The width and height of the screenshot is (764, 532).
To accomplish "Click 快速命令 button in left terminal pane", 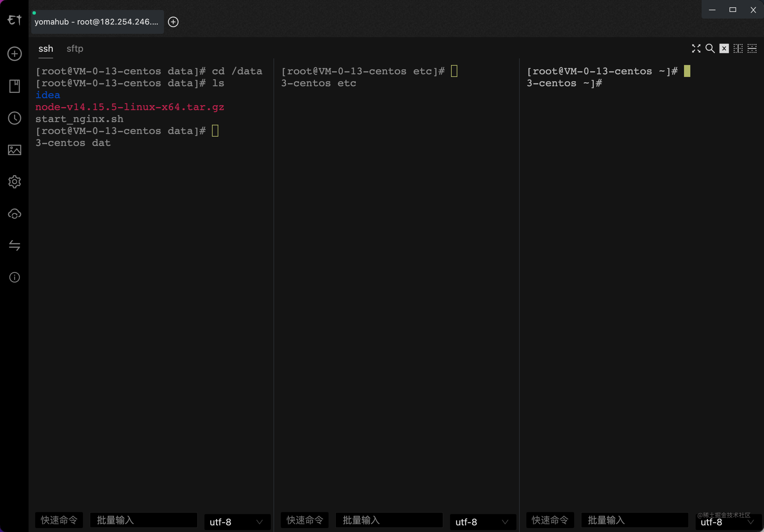I will tap(59, 520).
